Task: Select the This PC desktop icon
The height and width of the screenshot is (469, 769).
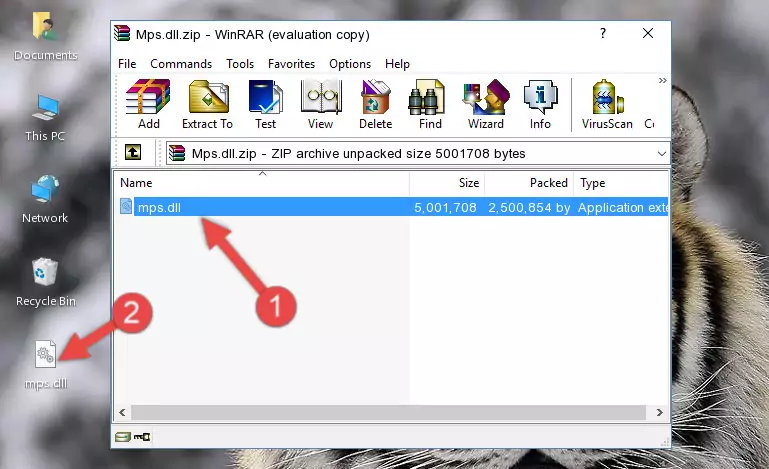Action: 45,118
